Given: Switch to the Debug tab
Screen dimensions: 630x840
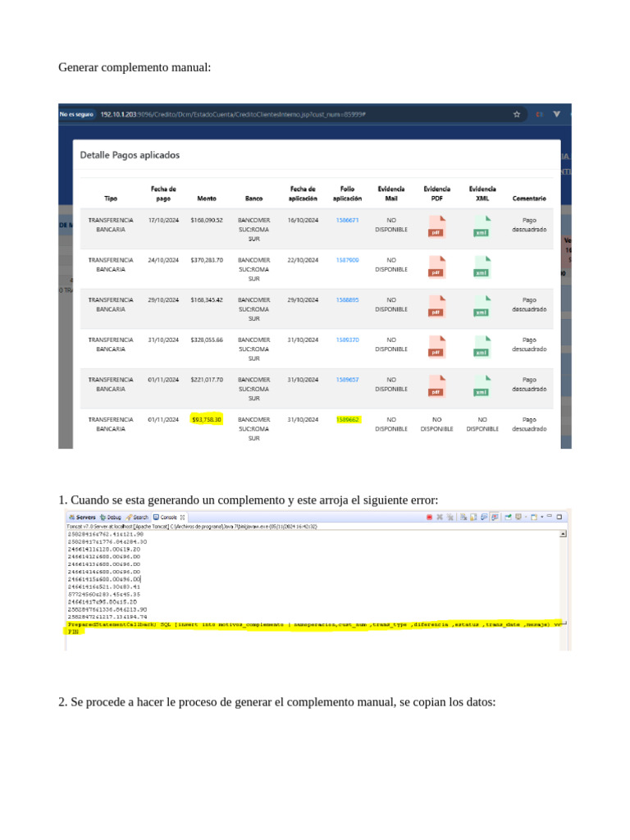Looking at the screenshot, I should pos(111,517).
